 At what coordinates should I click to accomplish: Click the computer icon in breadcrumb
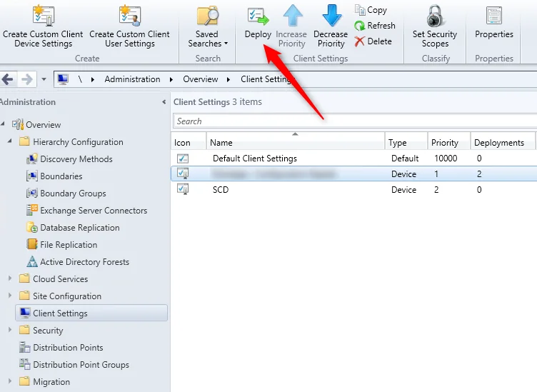pos(63,79)
